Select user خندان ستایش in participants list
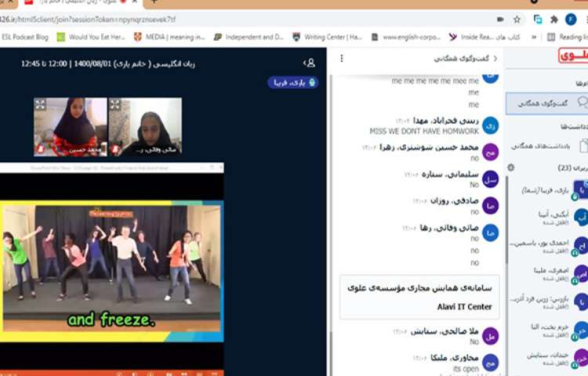Viewport: 588px width, 376px height. (549, 359)
